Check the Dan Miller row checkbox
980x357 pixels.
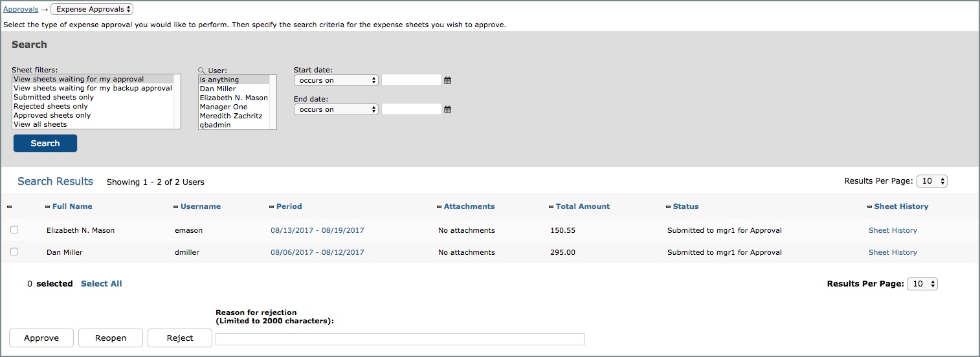coord(14,252)
